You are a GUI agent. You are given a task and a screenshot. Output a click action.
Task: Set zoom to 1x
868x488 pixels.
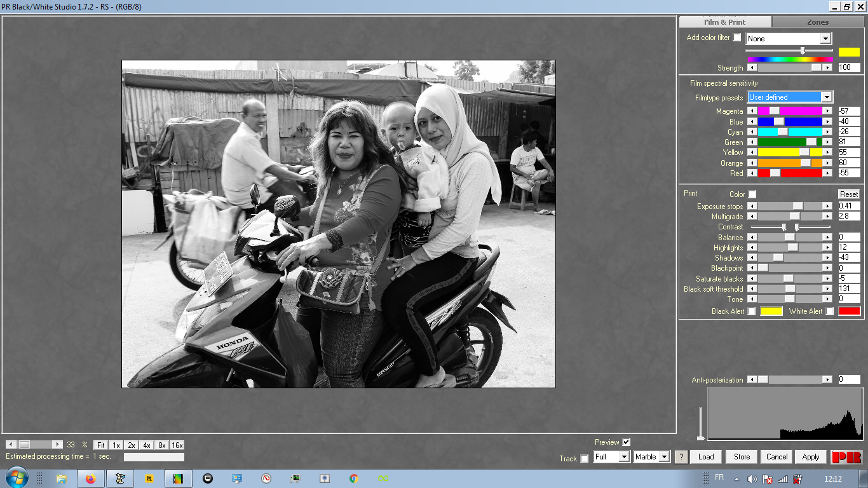click(116, 445)
